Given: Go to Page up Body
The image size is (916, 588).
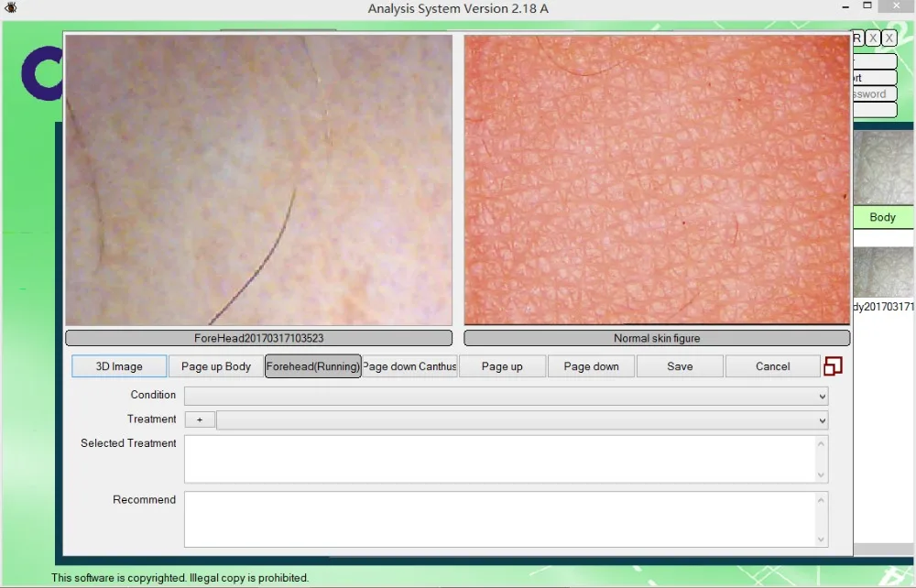Looking at the screenshot, I should point(215,366).
